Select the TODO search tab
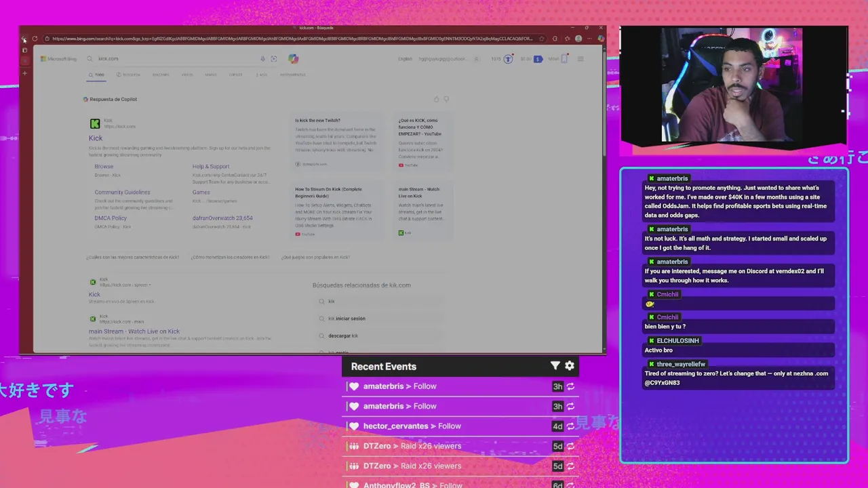The image size is (868, 488). pyautogui.click(x=96, y=75)
